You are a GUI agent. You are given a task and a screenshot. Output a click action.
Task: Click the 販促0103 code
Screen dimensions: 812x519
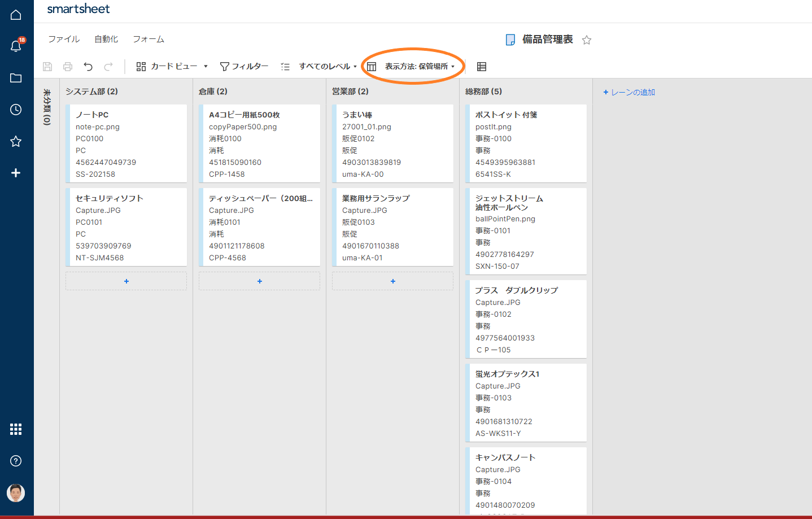coord(359,223)
